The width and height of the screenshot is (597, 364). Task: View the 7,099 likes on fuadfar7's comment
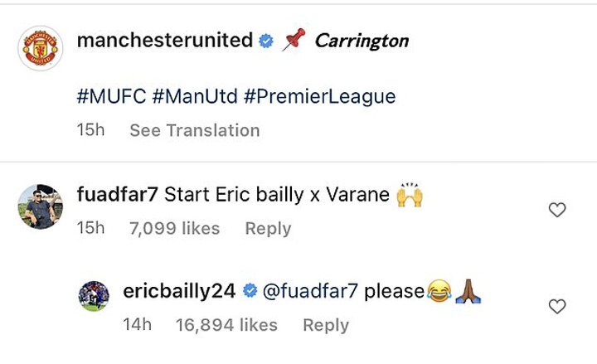coord(175,228)
